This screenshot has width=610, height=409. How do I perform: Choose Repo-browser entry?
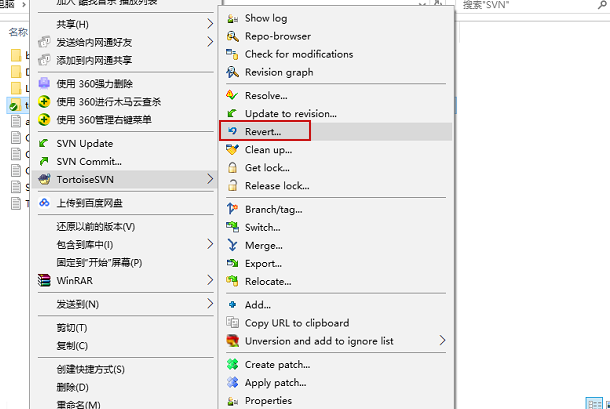(x=336, y=36)
